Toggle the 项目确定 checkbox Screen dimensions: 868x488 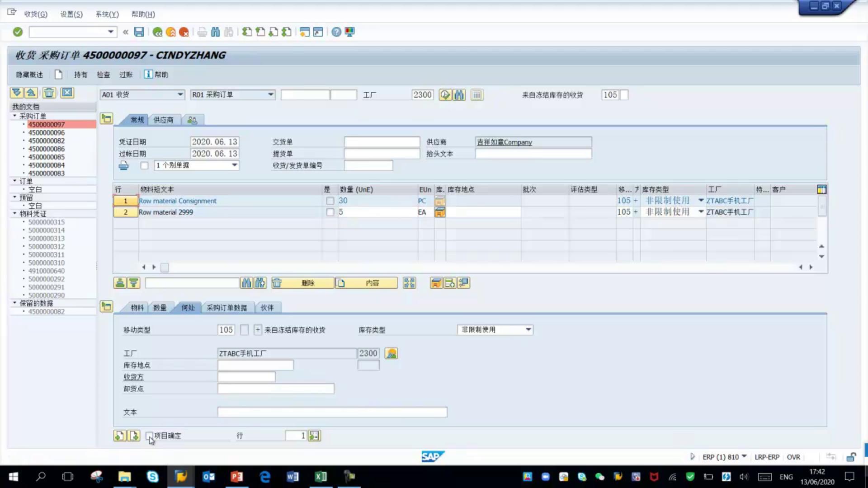coord(149,436)
